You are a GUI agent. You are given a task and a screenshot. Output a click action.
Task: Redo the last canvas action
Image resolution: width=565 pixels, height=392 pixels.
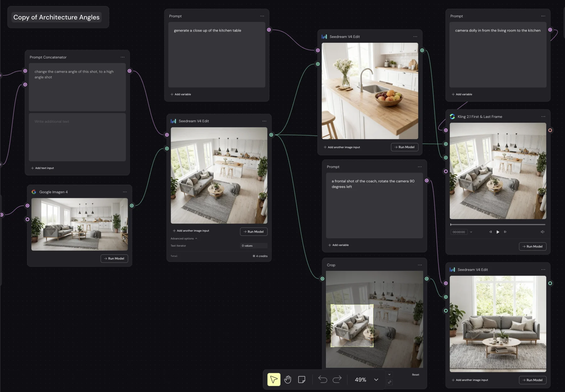tap(337, 379)
